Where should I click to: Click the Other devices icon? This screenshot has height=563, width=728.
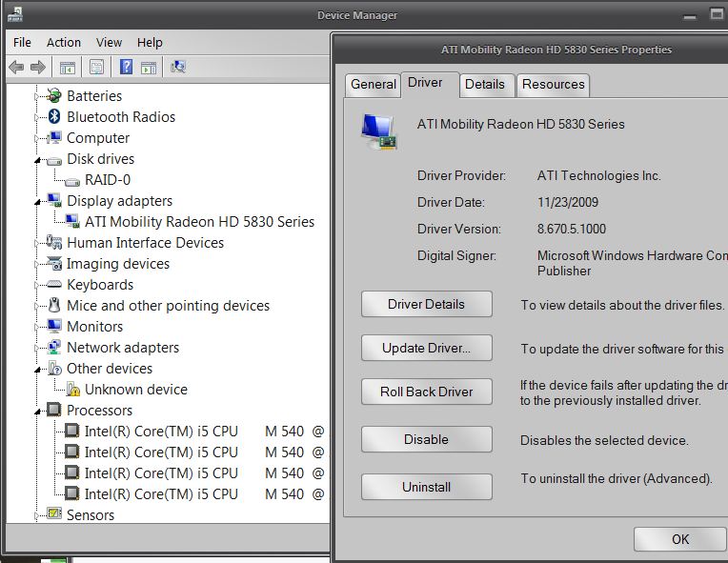click(54, 368)
